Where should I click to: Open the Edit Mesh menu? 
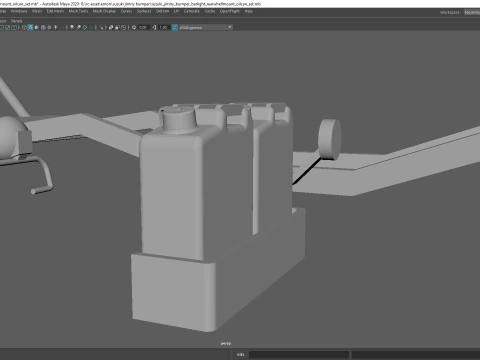55,11
